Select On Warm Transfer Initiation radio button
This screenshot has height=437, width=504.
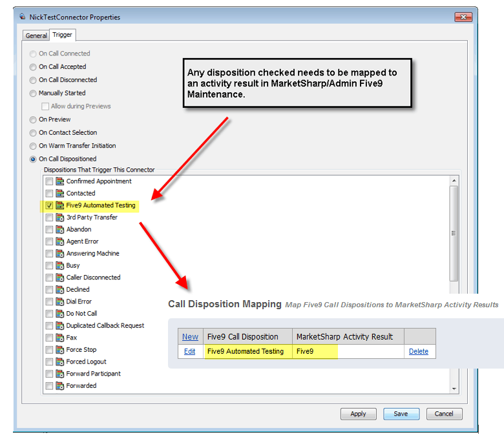pyautogui.click(x=33, y=146)
